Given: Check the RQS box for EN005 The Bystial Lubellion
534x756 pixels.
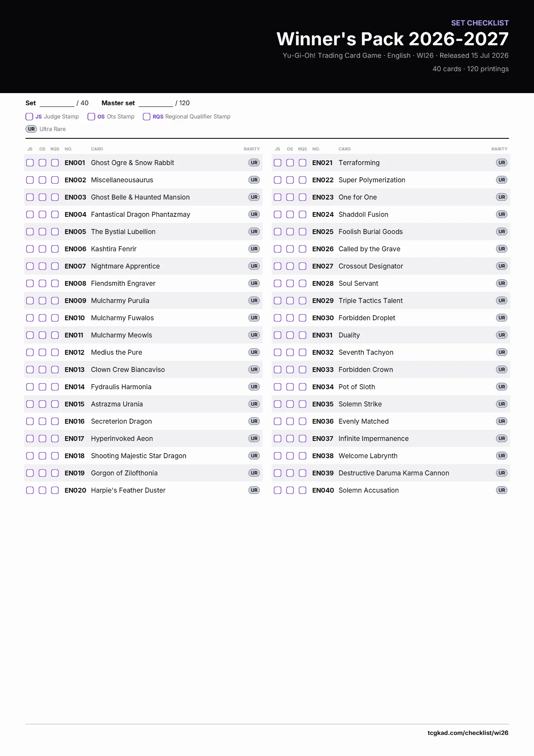Looking at the screenshot, I should pos(55,231).
